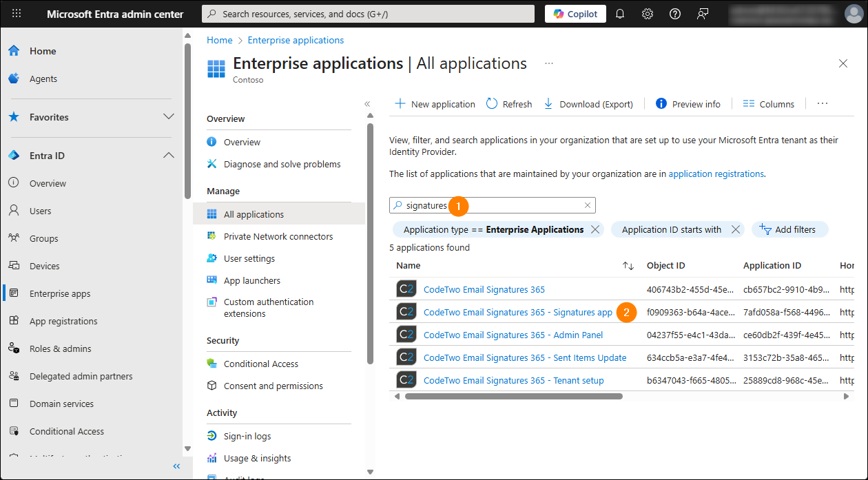The image size is (868, 480).
Task: Open the Columns chooser
Action: click(x=769, y=104)
